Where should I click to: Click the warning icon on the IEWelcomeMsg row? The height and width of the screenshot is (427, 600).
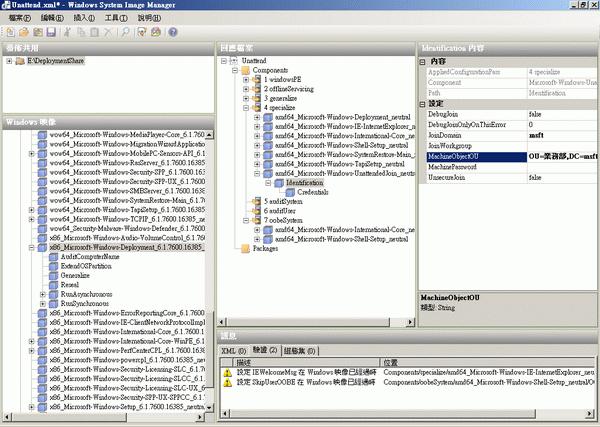[x=228, y=372]
